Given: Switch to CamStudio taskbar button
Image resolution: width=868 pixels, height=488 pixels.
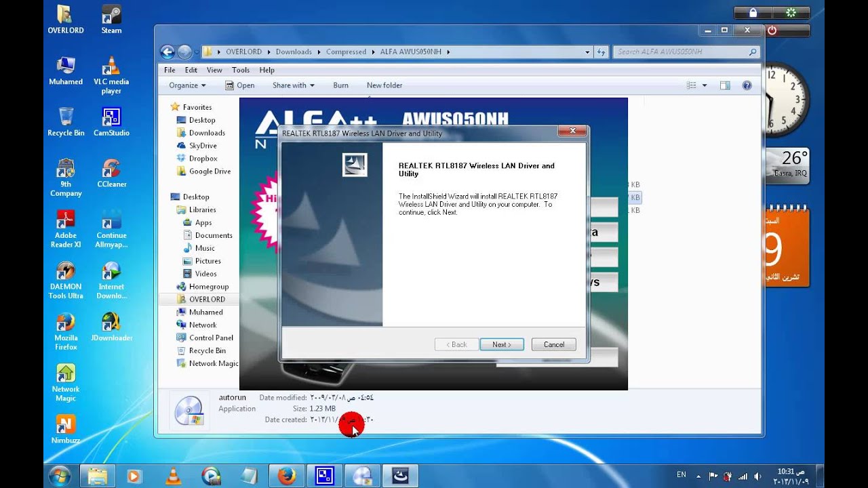Looking at the screenshot, I should coord(325,476).
